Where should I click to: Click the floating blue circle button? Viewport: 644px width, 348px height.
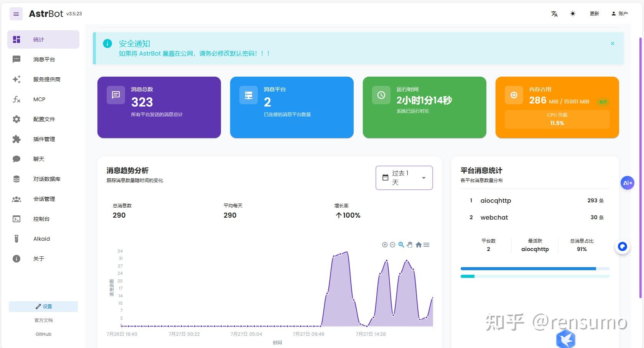623,246
